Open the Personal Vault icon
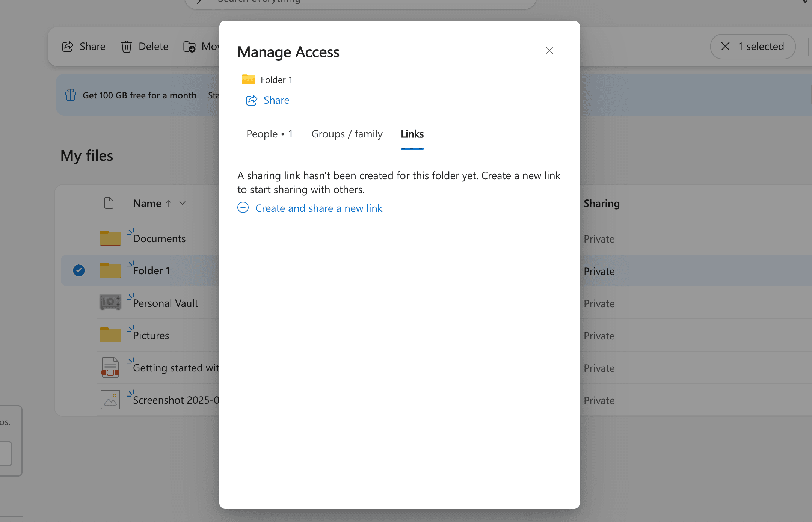Screen dimensions: 812x522 pyautogui.click(x=110, y=302)
